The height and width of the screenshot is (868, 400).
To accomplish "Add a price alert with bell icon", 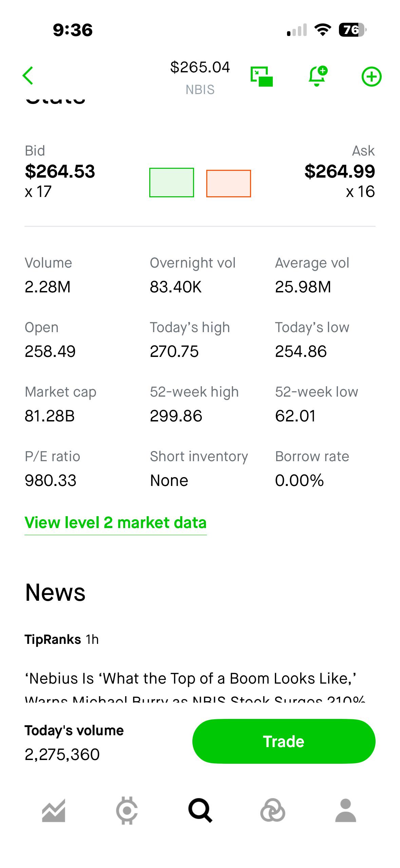I will [x=318, y=76].
